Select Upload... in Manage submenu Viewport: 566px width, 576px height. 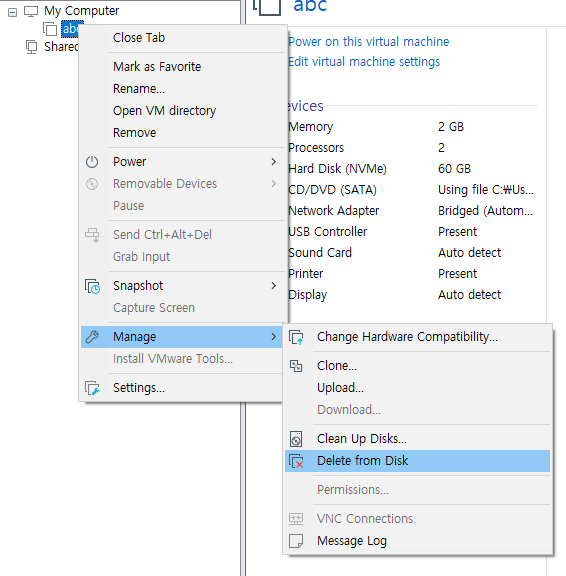click(417, 388)
